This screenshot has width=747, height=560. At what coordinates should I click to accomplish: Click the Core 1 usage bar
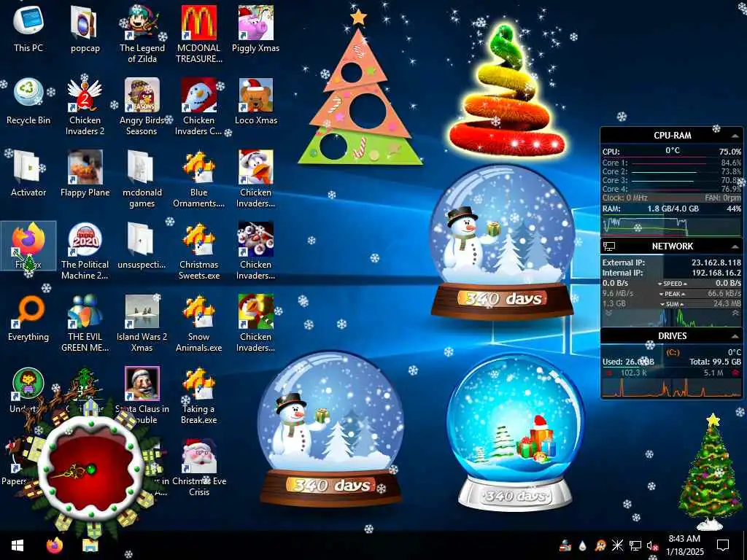click(673, 163)
